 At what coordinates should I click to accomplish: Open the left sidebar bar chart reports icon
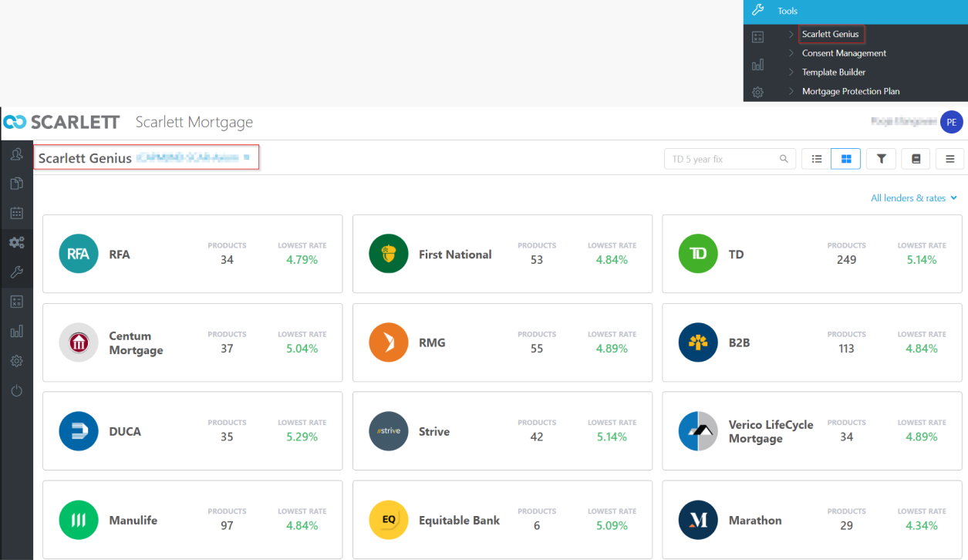[16, 332]
